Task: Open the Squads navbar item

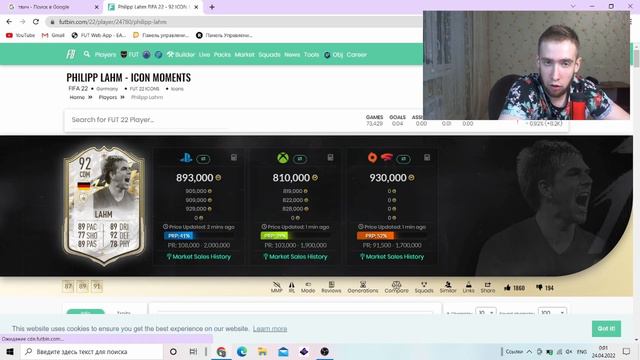Action: point(269,54)
